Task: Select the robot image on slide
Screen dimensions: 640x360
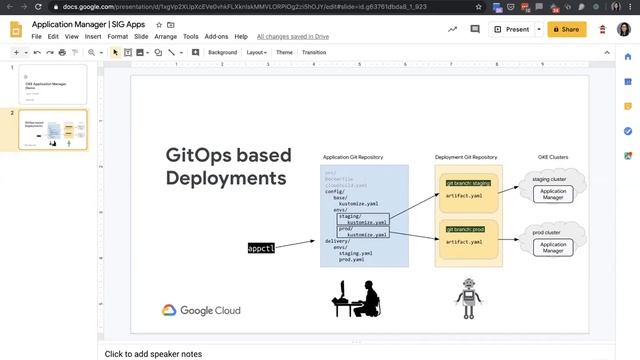Action: click(x=469, y=299)
